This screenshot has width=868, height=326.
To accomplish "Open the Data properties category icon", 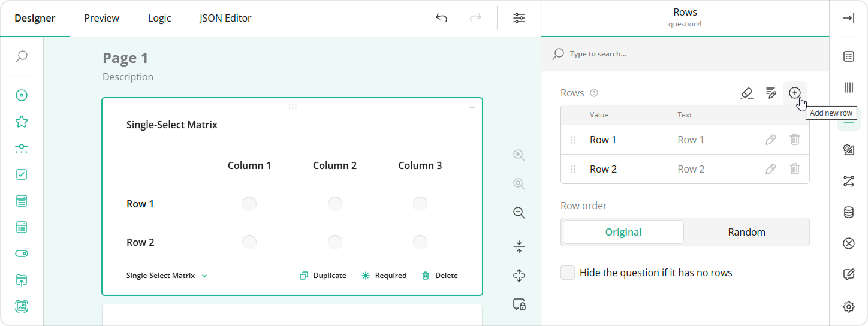I will coord(849,212).
